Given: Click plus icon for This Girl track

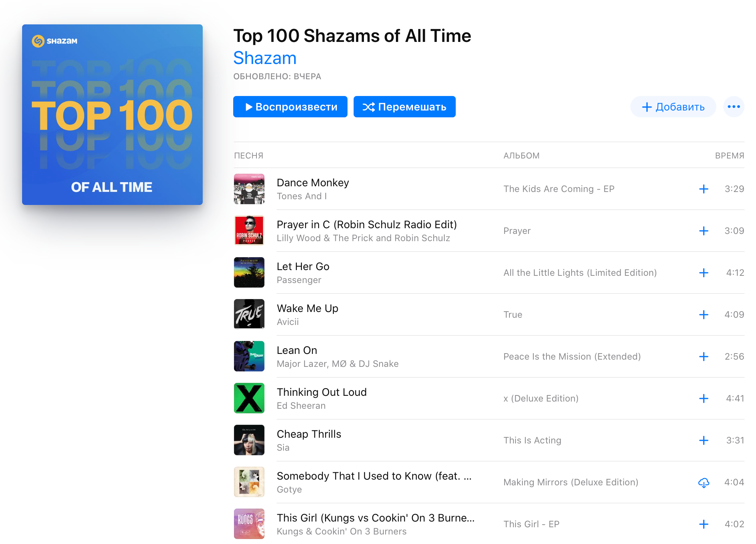Looking at the screenshot, I should 703,524.
